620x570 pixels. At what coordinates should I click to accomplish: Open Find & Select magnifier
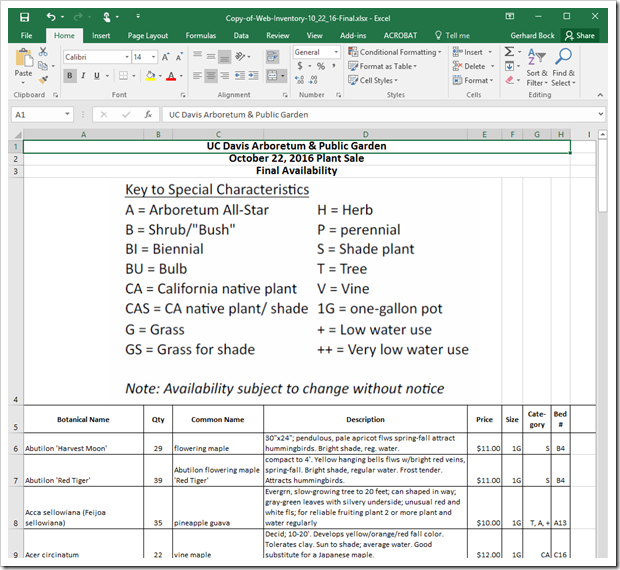pos(563,66)
